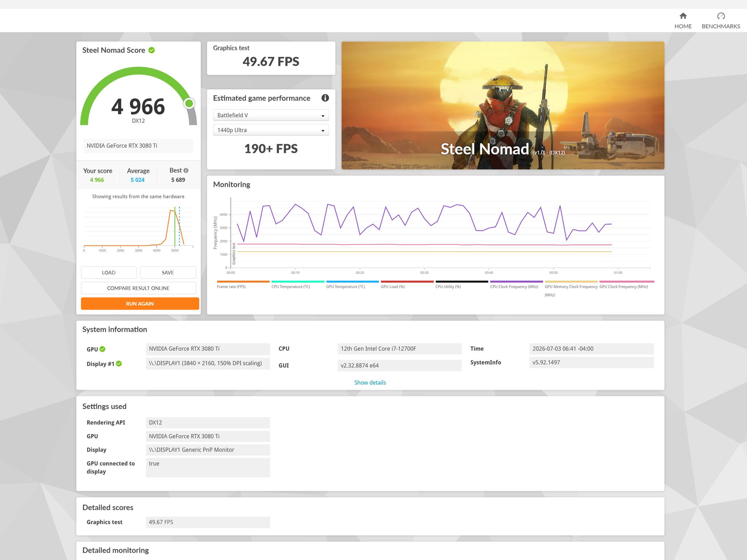This screenshot has width=747, height=560.
Task: Click the 49.67 FPS Graphics test result at top
Action: [x=271, y=62]
